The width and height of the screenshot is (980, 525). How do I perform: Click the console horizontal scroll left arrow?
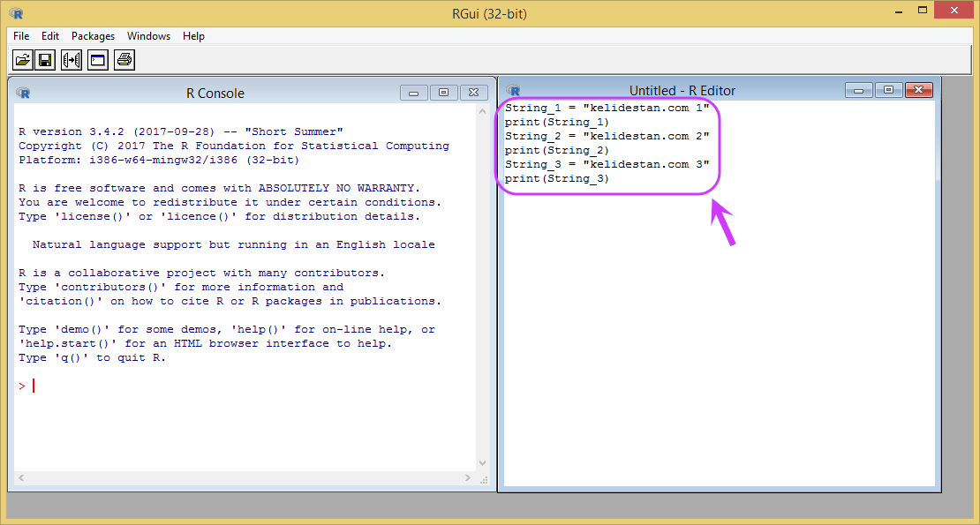click(x=21, y=477)
